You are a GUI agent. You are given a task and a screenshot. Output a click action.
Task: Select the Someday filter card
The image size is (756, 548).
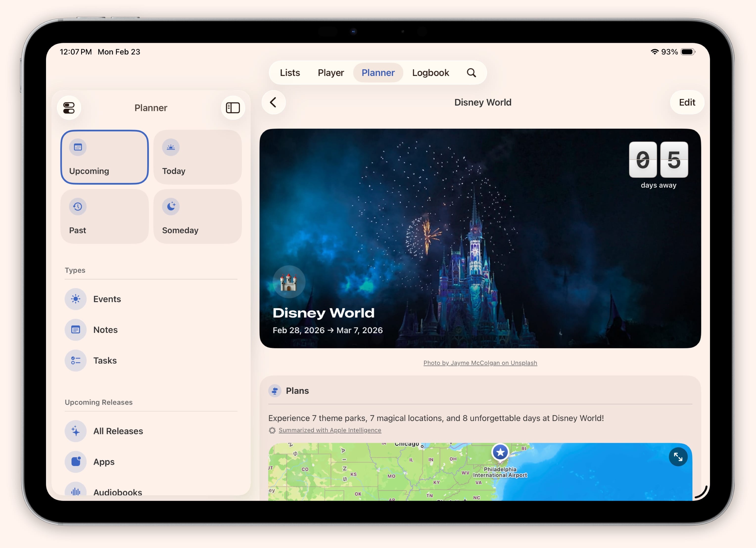(197, 217)
